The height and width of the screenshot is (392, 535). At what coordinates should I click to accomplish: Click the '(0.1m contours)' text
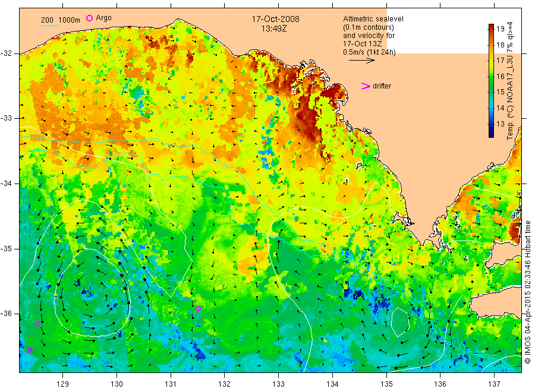point(369,27)
